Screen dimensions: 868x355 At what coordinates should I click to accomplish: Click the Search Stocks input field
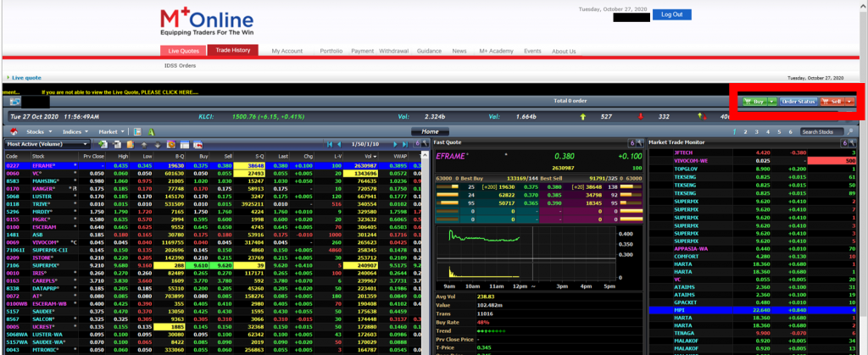[x=823, y=131]
